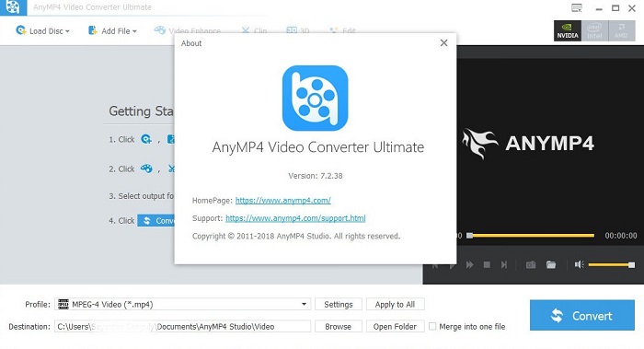Stop the preview playback
The image size is (644, 349).
(x=487, y=264)
